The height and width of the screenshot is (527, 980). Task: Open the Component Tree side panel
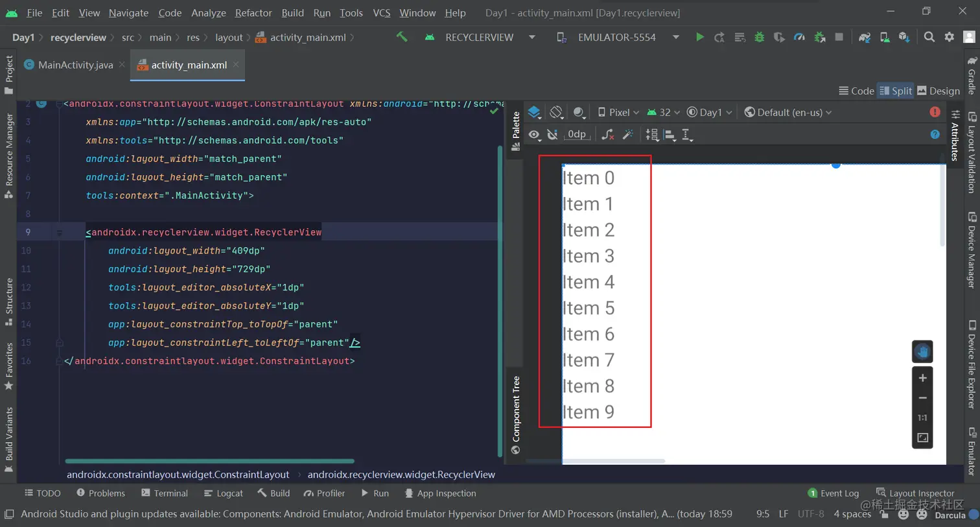[x=516, y=415]
